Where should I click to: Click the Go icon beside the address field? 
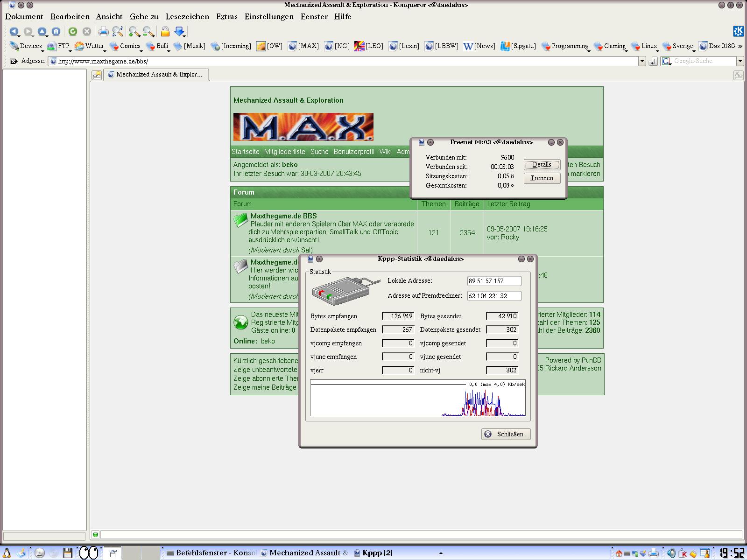(x=653, y=61)
